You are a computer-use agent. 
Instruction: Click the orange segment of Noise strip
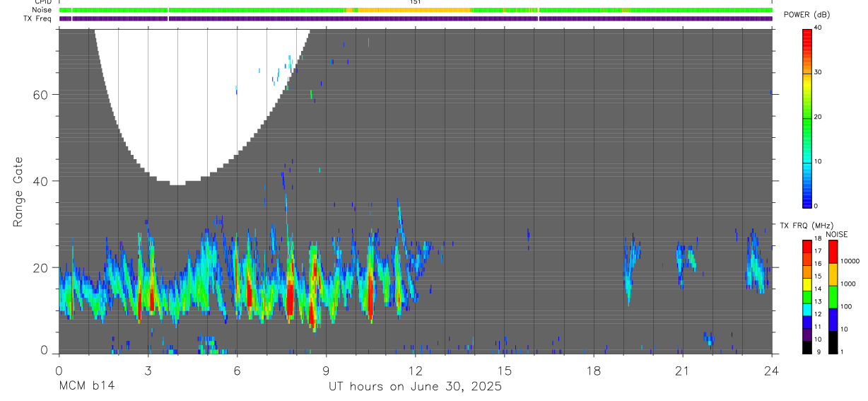pos(414,10)
